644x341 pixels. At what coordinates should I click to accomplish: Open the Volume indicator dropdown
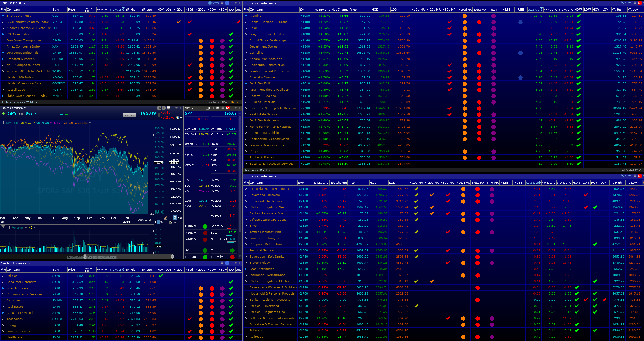pos(26,228)
